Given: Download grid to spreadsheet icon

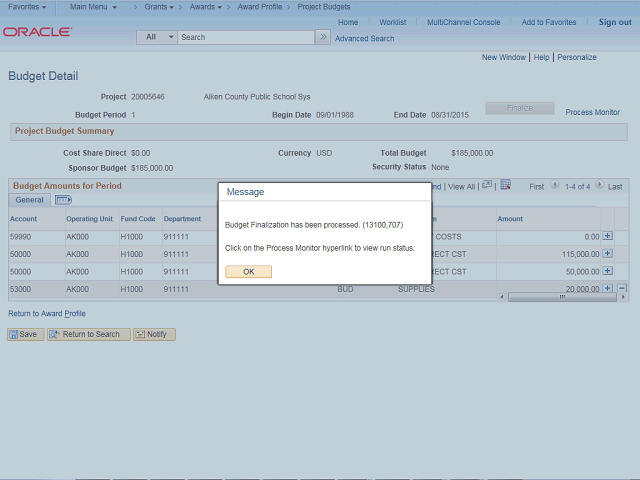Looking at the screenshot, I should click(x=506, y=185).
